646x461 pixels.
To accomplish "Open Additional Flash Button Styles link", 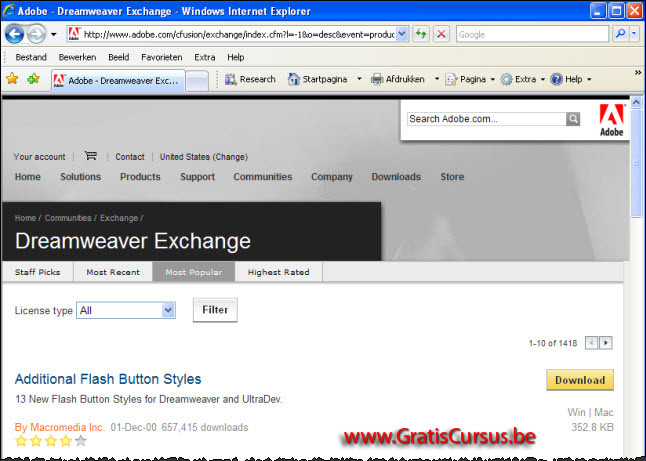I will point(108,379).
